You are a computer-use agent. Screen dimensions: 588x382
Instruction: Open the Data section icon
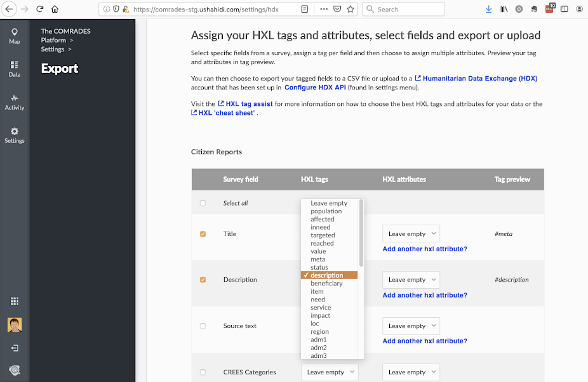(14, 69)
